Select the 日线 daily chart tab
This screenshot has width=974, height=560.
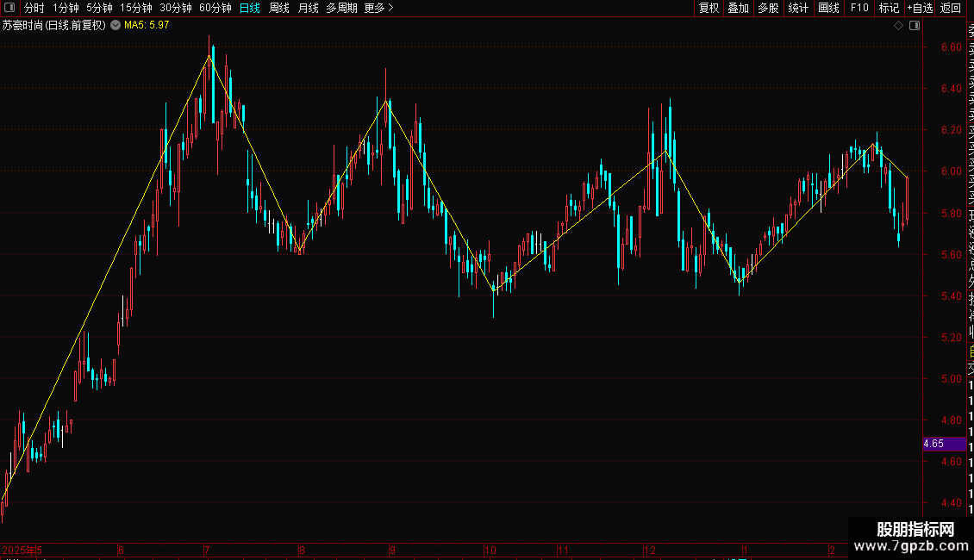250,8
